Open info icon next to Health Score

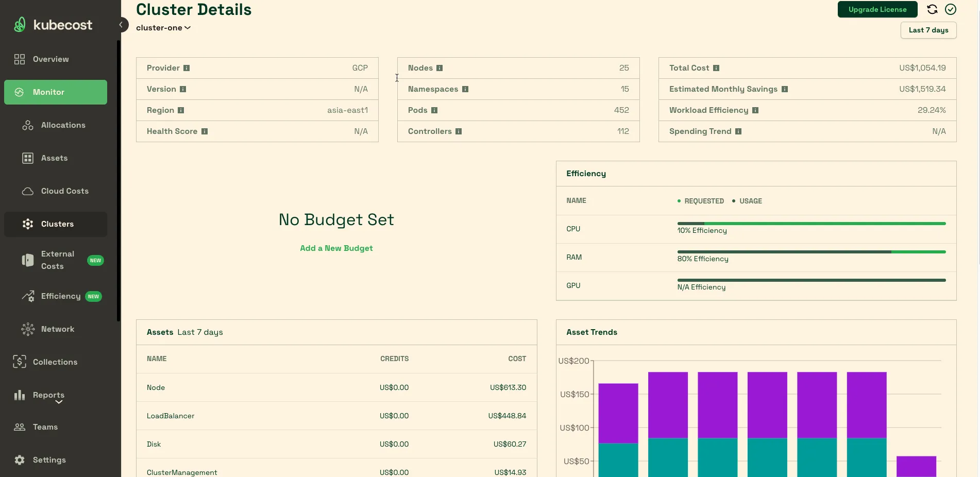point(205,131)
